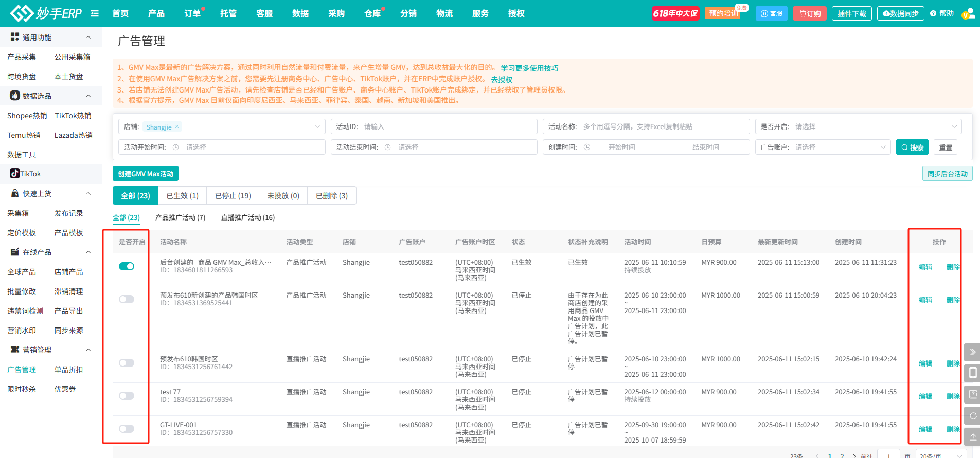Collapse the 数据选品 sidebar section
The width and height of the screenshot is (980, 458).
(88, 96)
